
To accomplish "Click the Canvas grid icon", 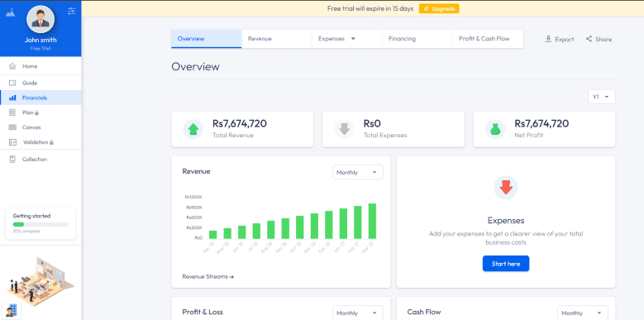I will pos(12,127).
